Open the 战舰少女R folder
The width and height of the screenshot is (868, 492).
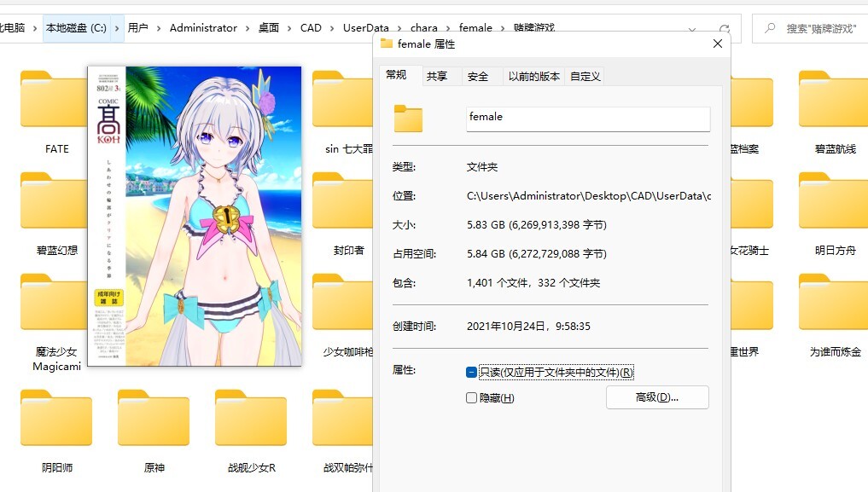(x=251, y=431)
